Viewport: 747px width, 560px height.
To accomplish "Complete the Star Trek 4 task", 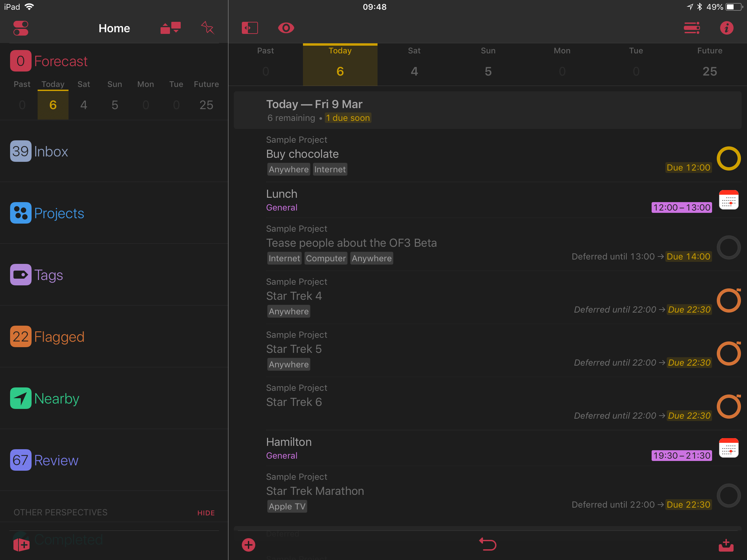I will [729, 300].
